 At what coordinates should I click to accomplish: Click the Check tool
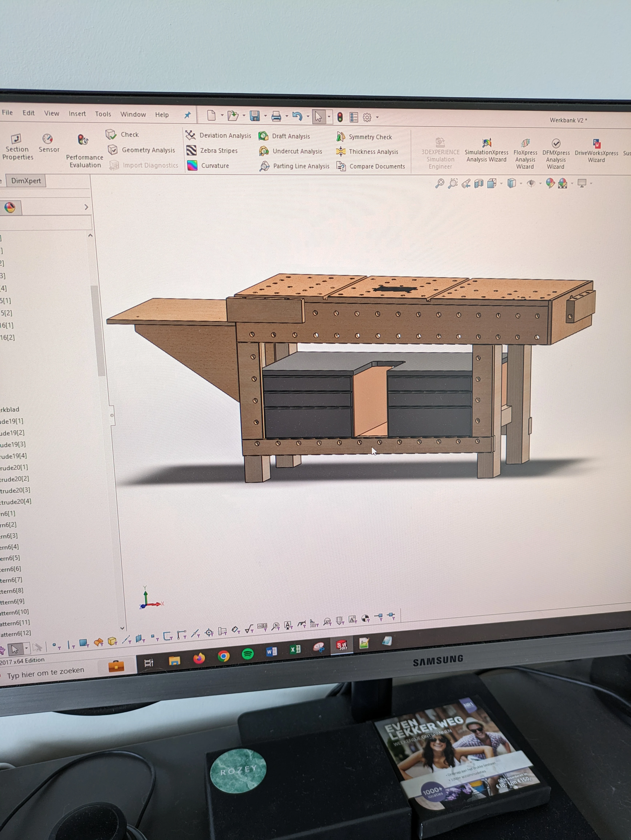pyautogui.click(x=122, y=134)
